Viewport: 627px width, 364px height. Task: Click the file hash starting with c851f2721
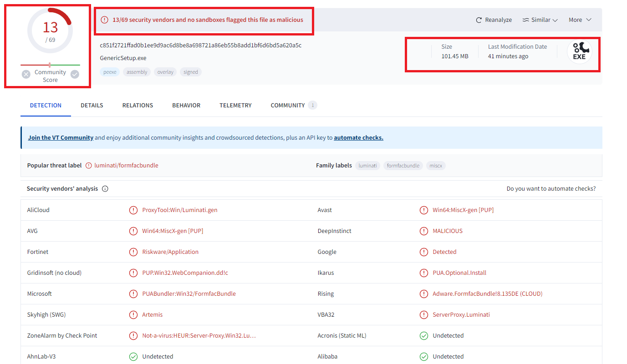click(201, 45)
